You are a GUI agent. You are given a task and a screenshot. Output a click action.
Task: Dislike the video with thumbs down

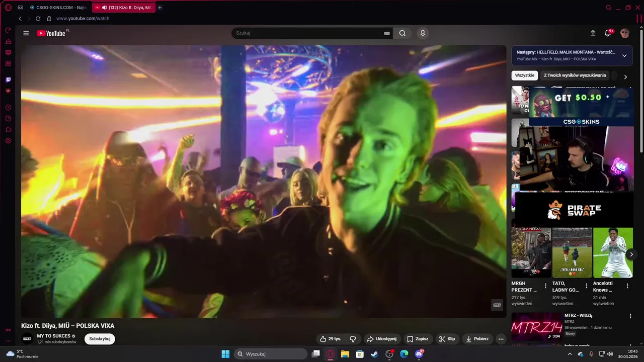coord(353,339)
